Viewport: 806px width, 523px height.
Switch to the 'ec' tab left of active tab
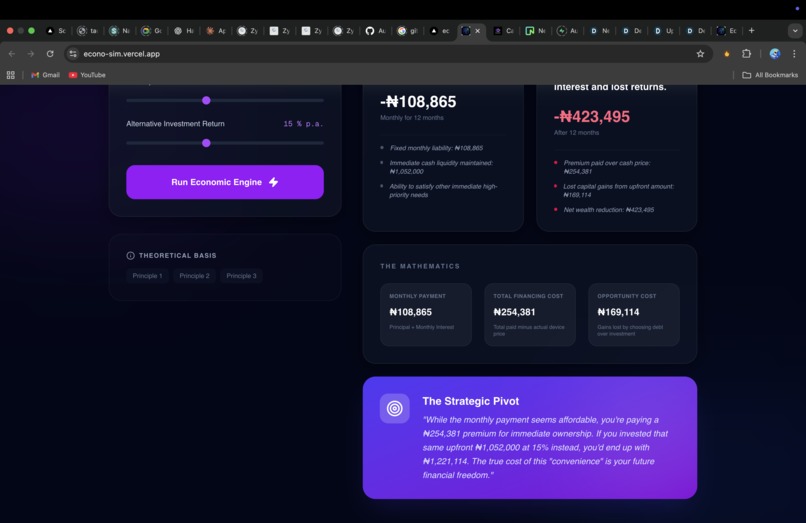(439, 31)
